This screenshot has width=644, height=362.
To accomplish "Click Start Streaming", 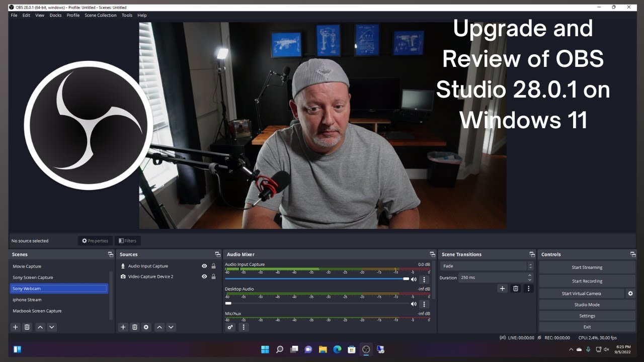I will tap(587, 267).
